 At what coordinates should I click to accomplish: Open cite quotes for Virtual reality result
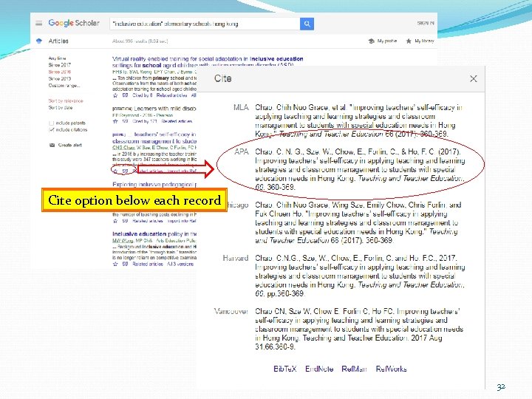click(x=125, y=95)
